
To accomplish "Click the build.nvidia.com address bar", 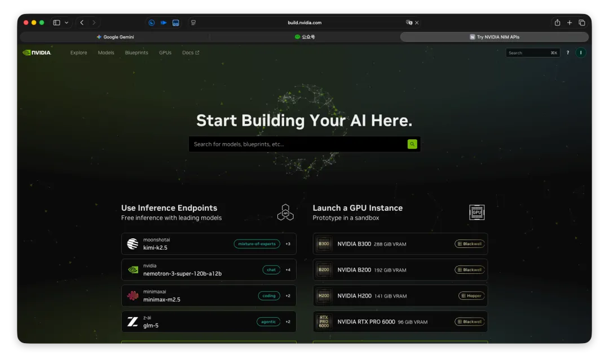I will coord(304,23).
